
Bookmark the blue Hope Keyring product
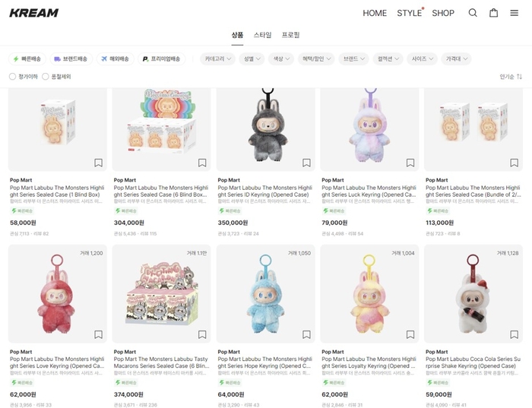[x=306, y=335]
